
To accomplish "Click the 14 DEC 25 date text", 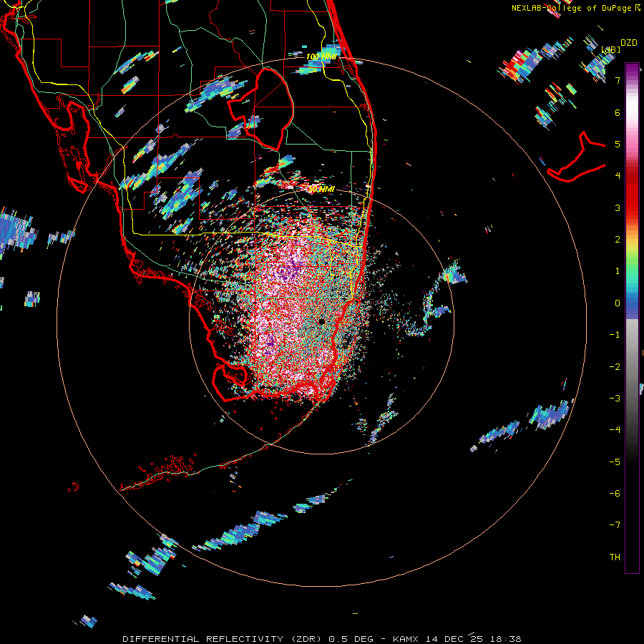I will coord(454,639).
